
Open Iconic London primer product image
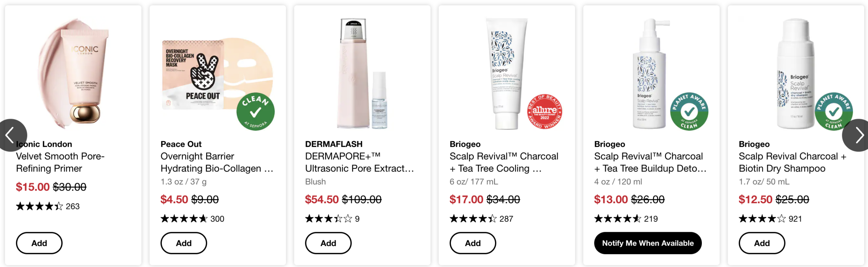(73, 74)
